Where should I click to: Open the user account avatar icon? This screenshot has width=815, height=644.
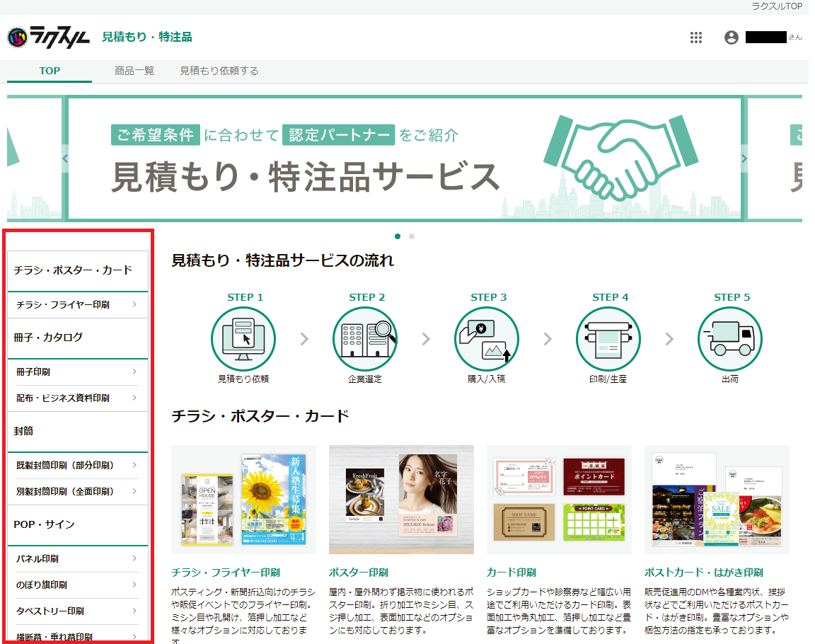click(732, 38)
